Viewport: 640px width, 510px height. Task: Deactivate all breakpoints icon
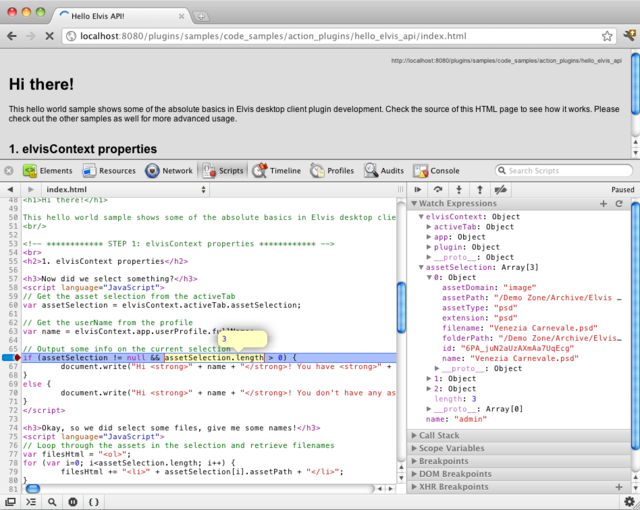pyautogui.click(x=500, y=189)
